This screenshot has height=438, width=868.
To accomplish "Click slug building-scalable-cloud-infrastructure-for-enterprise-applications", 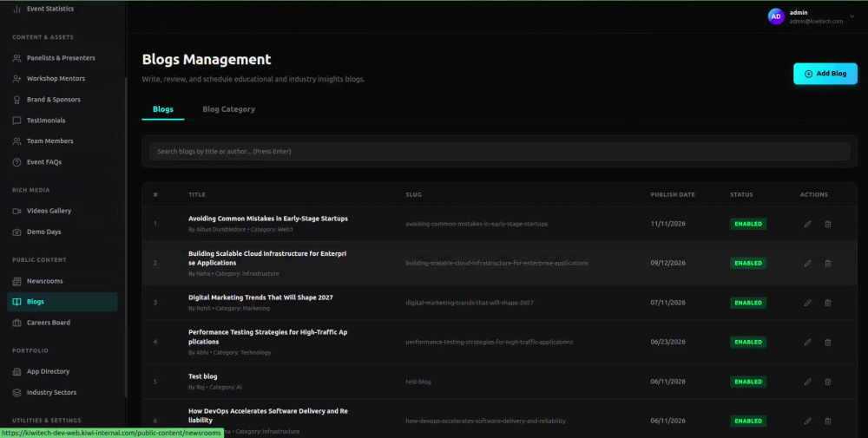I will pyautogui.click(x=496, y=264).
